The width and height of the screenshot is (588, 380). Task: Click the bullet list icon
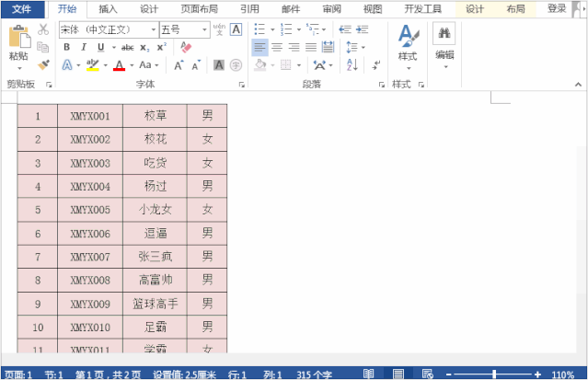259,29
